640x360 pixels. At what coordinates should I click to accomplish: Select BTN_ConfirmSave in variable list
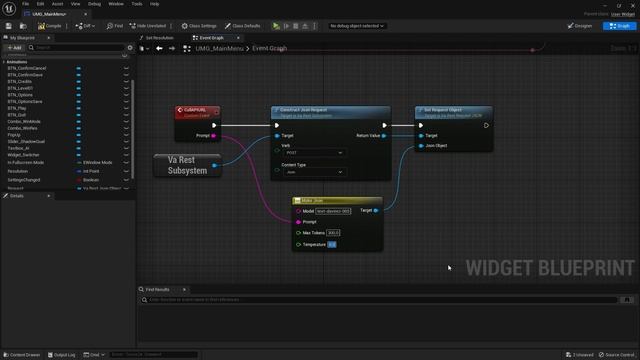25,75
